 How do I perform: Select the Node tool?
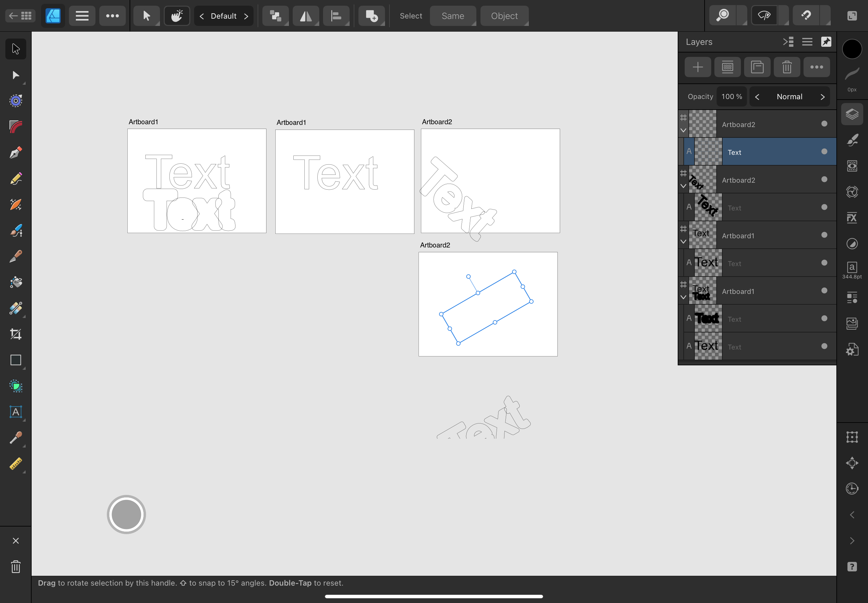point(15,75)
